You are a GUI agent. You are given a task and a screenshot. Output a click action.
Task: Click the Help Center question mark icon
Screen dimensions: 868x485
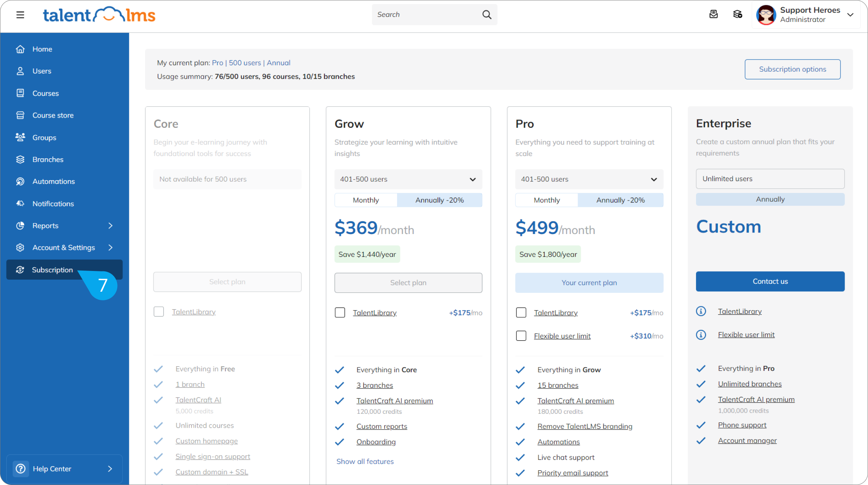coord(21,468)
